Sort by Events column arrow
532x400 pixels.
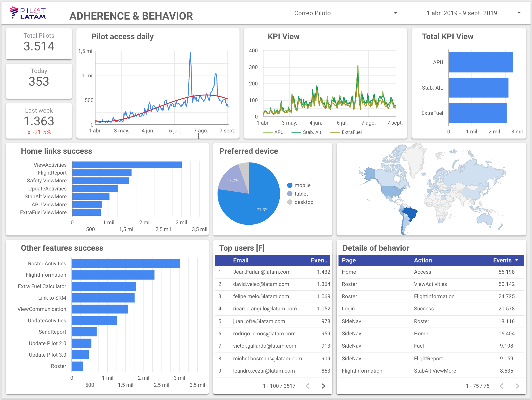(x=517, y=260)
